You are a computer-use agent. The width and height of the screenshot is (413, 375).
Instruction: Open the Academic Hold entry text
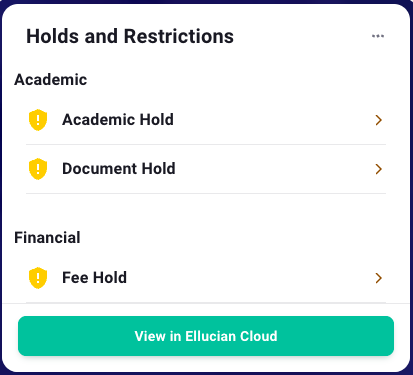pyautogui.click(x=118, y=120)
